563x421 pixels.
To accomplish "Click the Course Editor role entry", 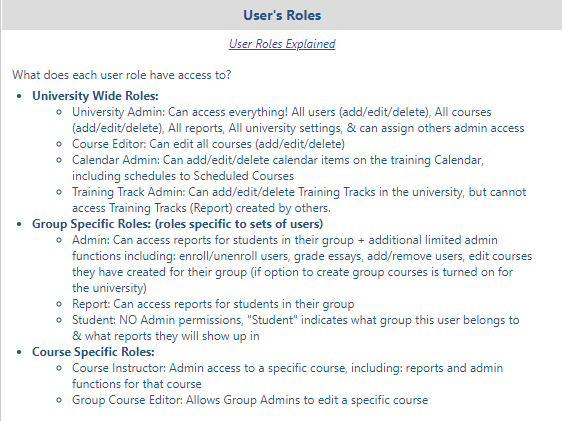I will 208,144.
